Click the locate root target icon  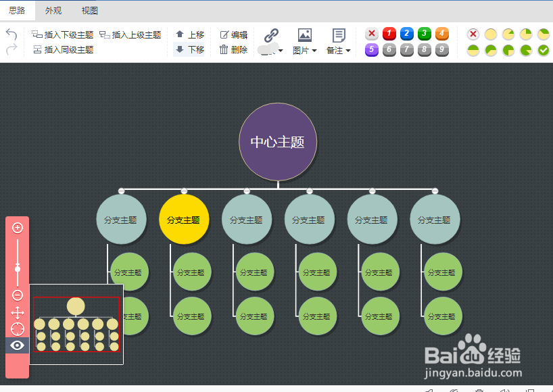[18, 329]
